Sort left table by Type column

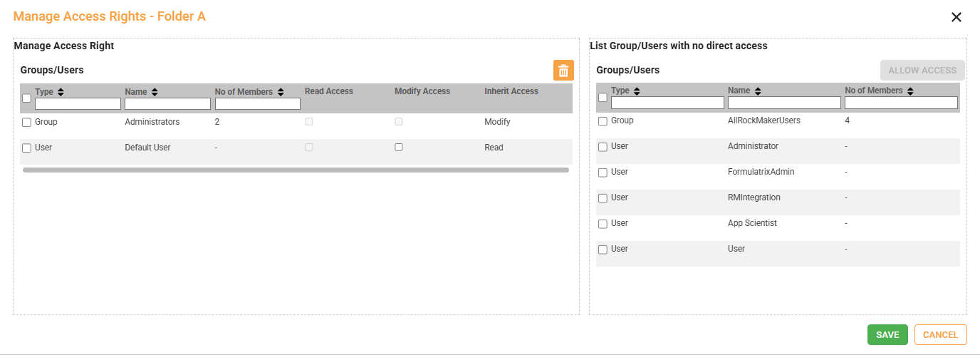pyautogui.click(x=61, y=92)
